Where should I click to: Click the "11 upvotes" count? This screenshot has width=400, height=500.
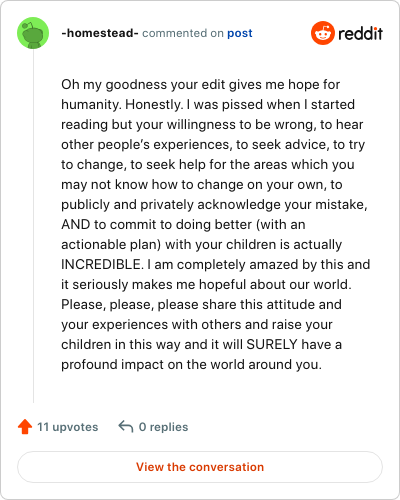(x=68, y=427)
